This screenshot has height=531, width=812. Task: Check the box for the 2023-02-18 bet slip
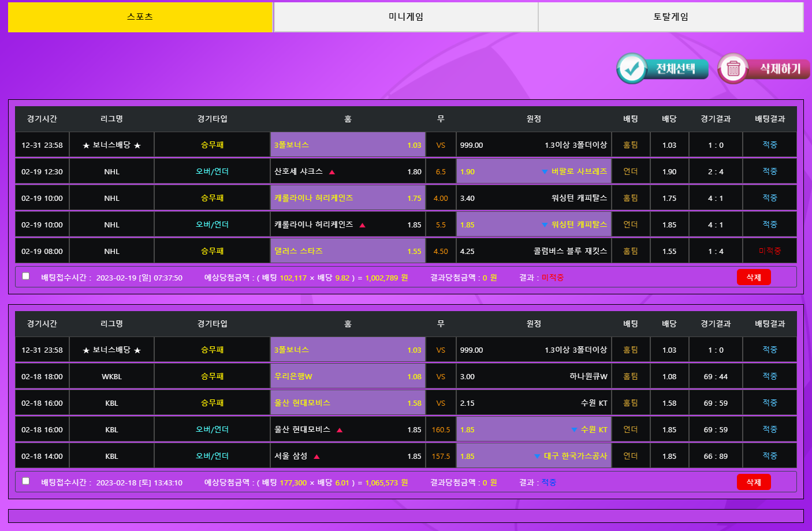pyautogui.click(x=26, y=481)
